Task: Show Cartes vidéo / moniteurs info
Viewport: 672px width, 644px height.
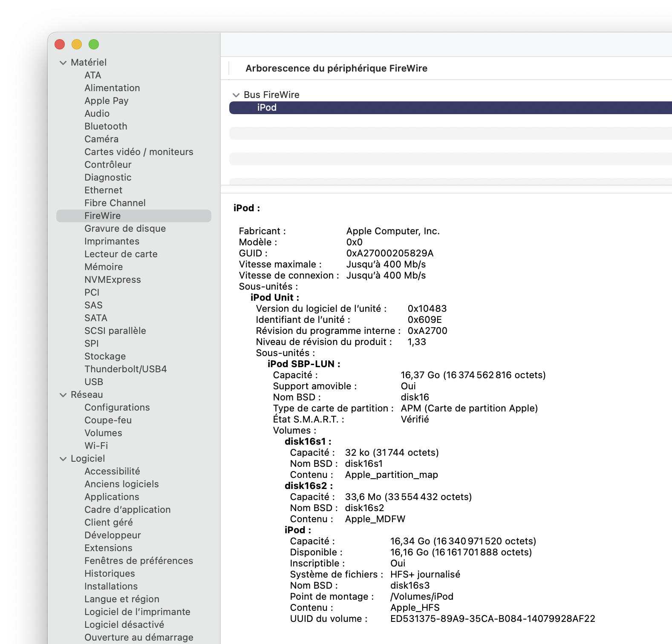Action: pyautogui.click(x=138, y=152)
